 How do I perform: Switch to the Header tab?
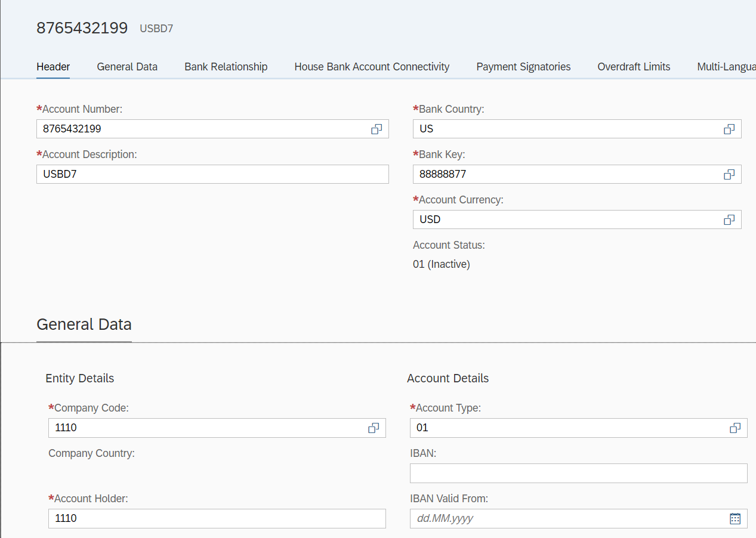(53, 67)
